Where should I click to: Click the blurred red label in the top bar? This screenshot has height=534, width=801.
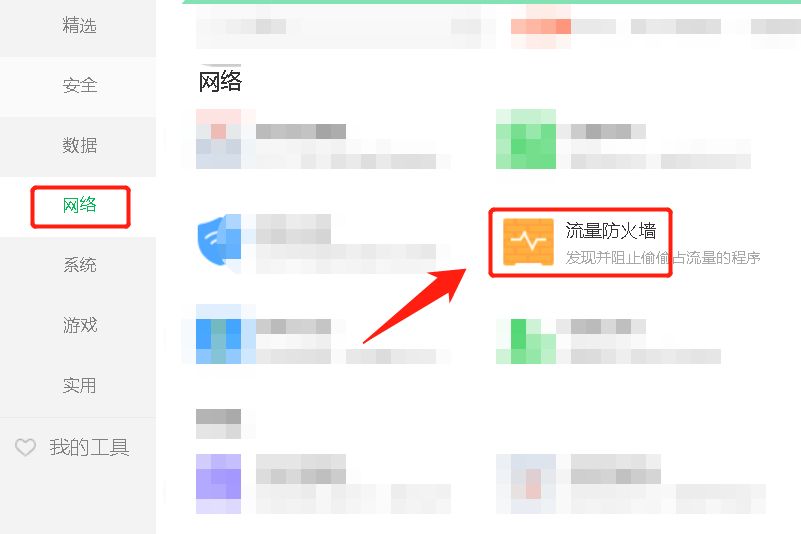click(x=541, y=26)
